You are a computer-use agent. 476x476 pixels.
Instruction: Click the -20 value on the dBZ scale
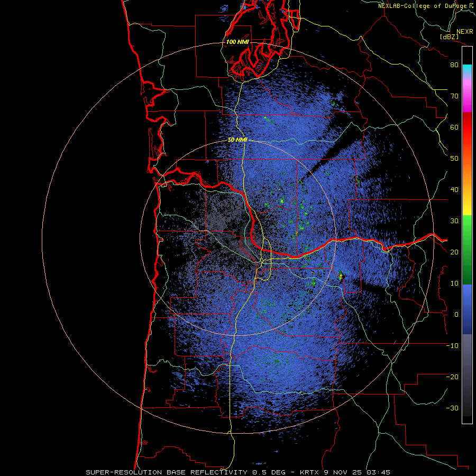coord(452,377)
